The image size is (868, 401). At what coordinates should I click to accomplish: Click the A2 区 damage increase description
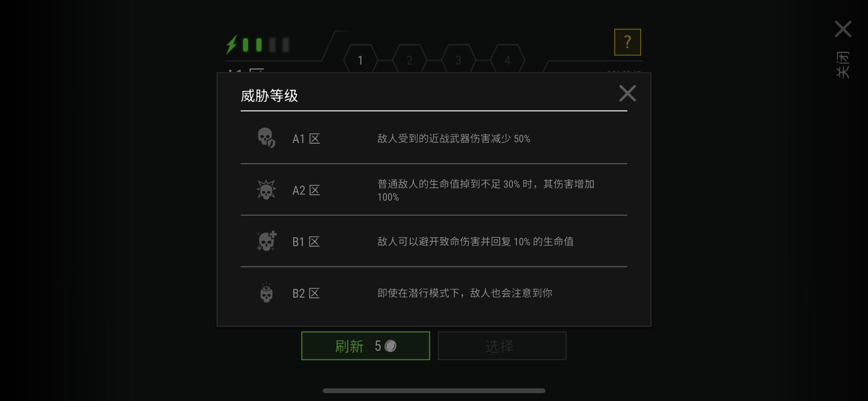[486, 190]
